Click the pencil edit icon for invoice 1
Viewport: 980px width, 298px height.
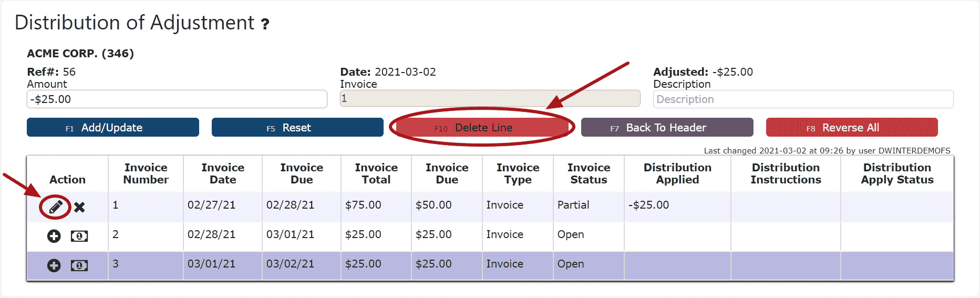(x=56, y=207)
